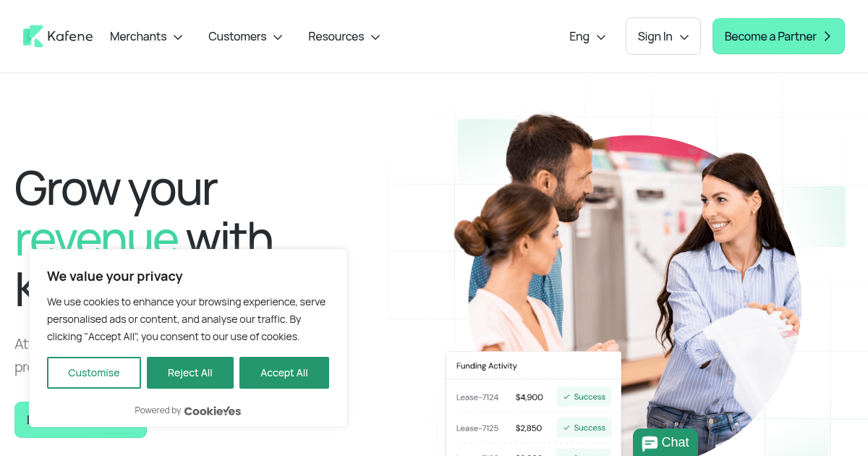Click the Customise cookies button

coord(94,373)
